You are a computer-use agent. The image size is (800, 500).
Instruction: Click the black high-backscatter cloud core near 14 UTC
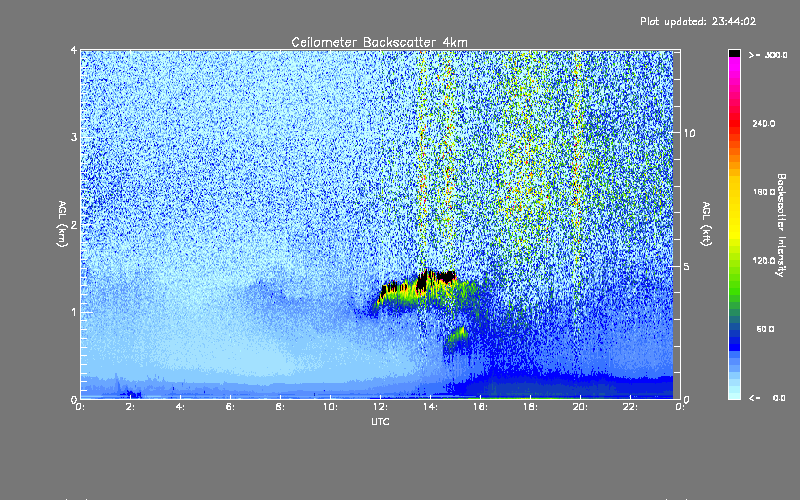click(x=423, y=282)
